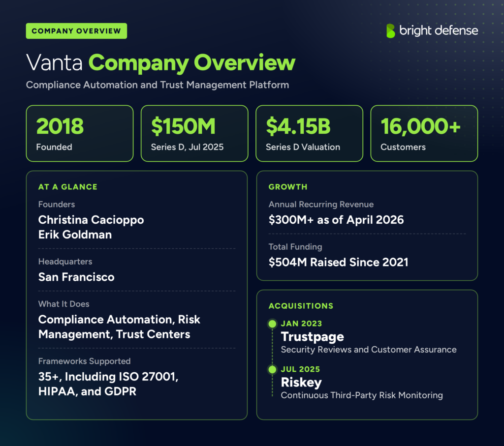Select the '$4.15B' valuation figure
The width and height of the screenshot is (504, 446).
[298, 126]
